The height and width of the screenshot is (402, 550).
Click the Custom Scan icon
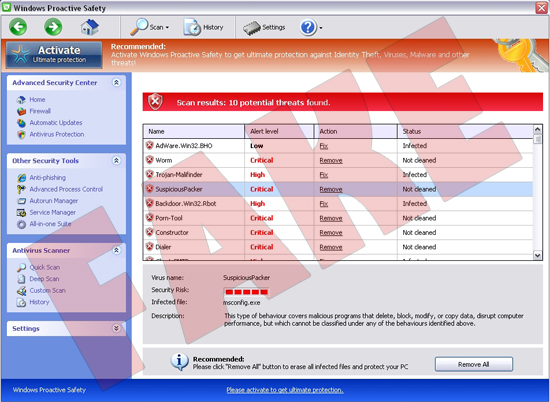click(x=21, y=291)
